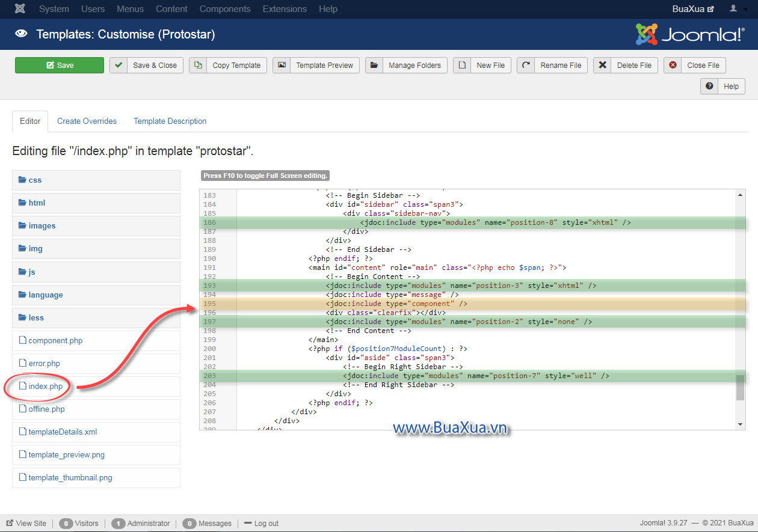
Task: Expand the js folder
Action: pyautogui.click(x=96, y=272)
